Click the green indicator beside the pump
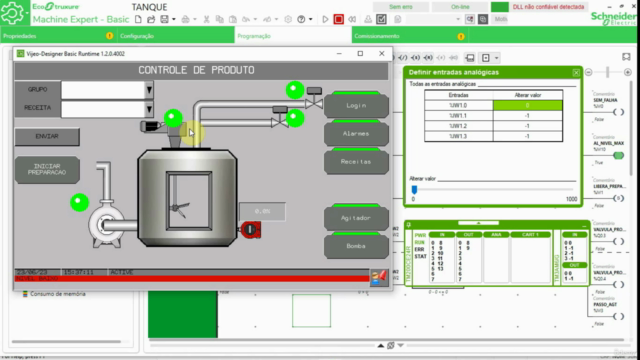Image resolution: width=640 pixels, height=360 pixels. pos(80,202)
